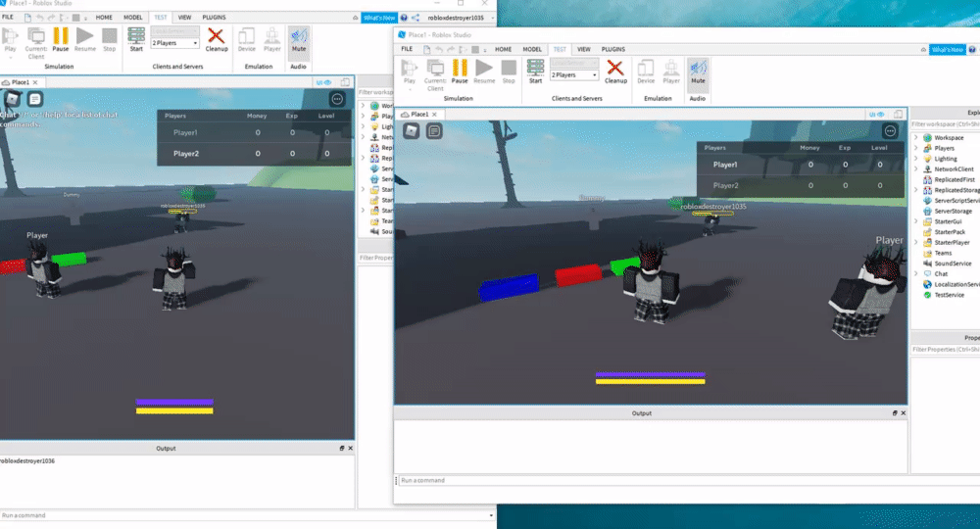Expand Lighting in front Explorer
980x529 pixels.
pyautogui.click(x=916, y=159)
